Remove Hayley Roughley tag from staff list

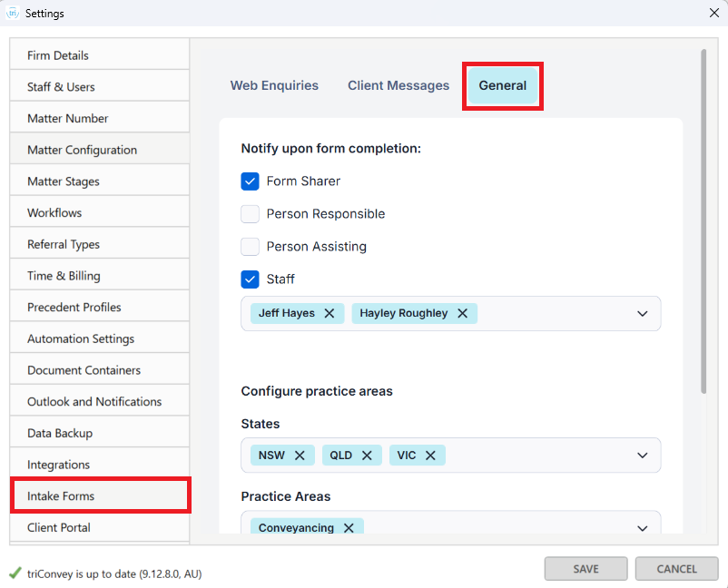pos(462,313)
